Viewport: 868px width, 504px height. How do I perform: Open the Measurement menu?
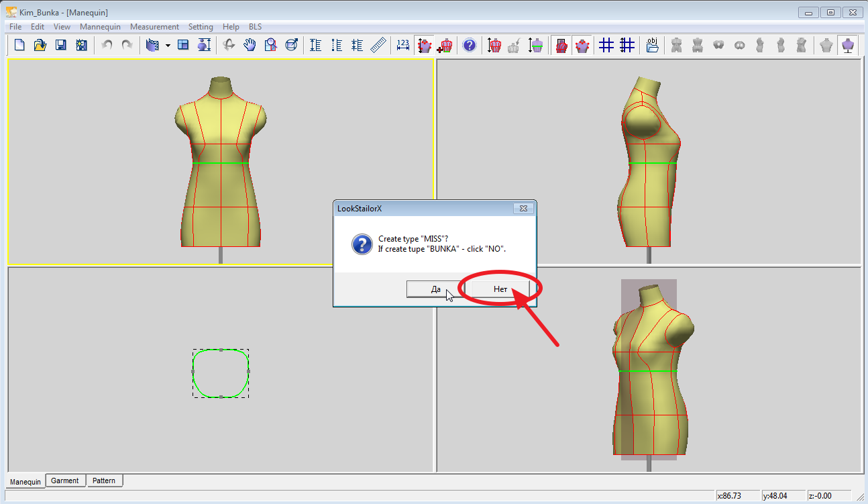click(154, 27)
